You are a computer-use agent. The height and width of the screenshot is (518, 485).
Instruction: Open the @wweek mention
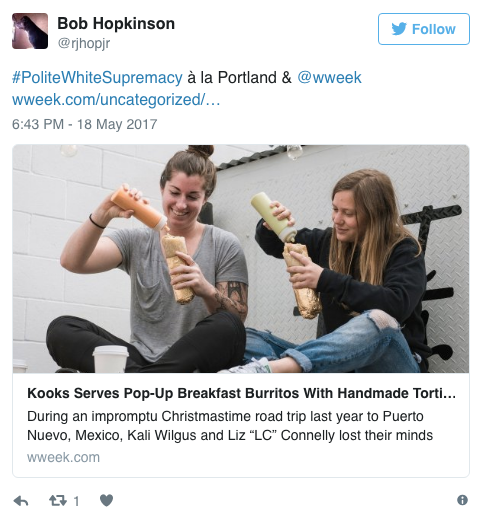click(x=329, y=77)
